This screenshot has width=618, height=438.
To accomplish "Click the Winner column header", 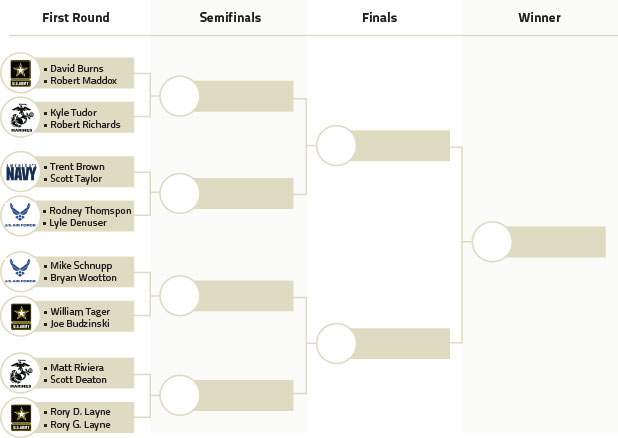I will (539, 17).
